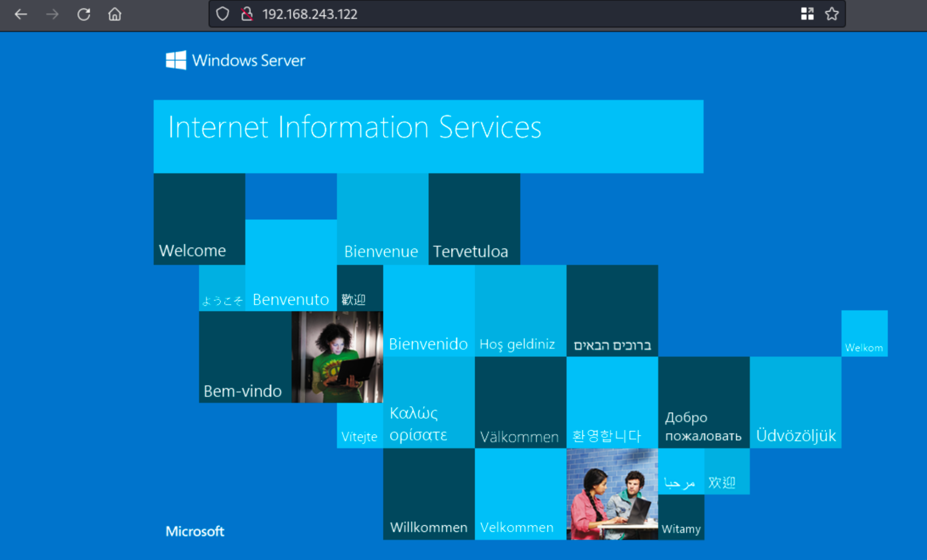Click the two students photo tile
Screen dimensions: 927x560
(x=612, y=494)
